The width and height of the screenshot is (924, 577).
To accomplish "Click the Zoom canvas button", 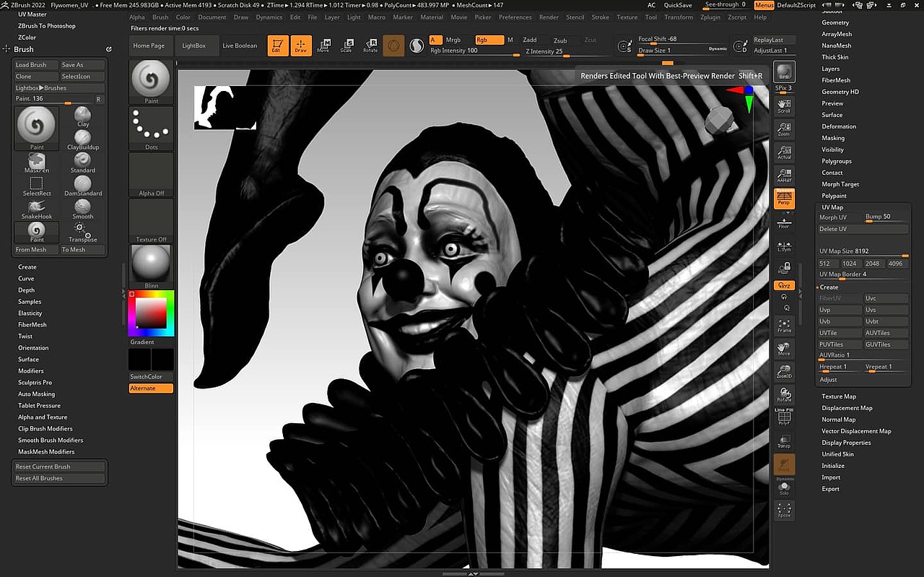I will (784, 129).
